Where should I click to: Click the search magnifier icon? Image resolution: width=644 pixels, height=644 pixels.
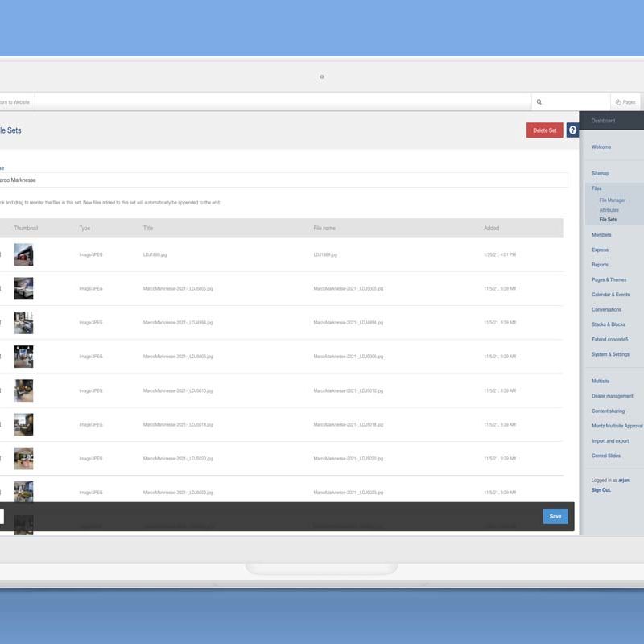(x=539, y=102)
